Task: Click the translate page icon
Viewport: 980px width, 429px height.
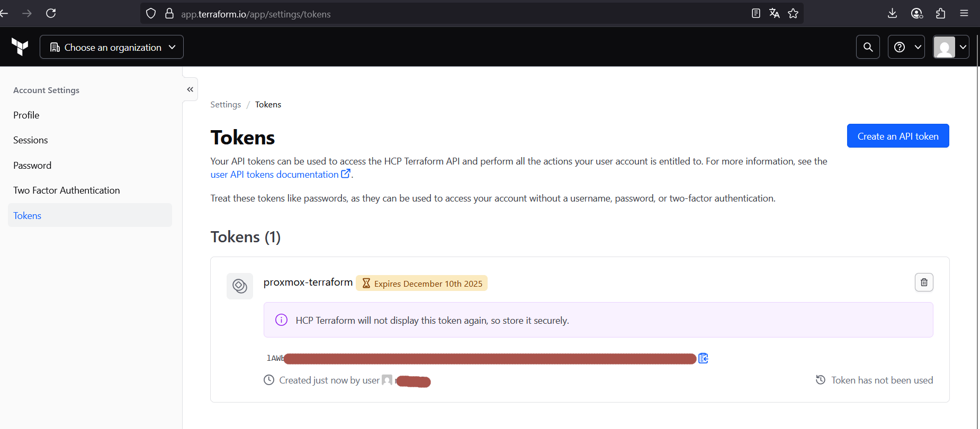Action: (774, 14)
